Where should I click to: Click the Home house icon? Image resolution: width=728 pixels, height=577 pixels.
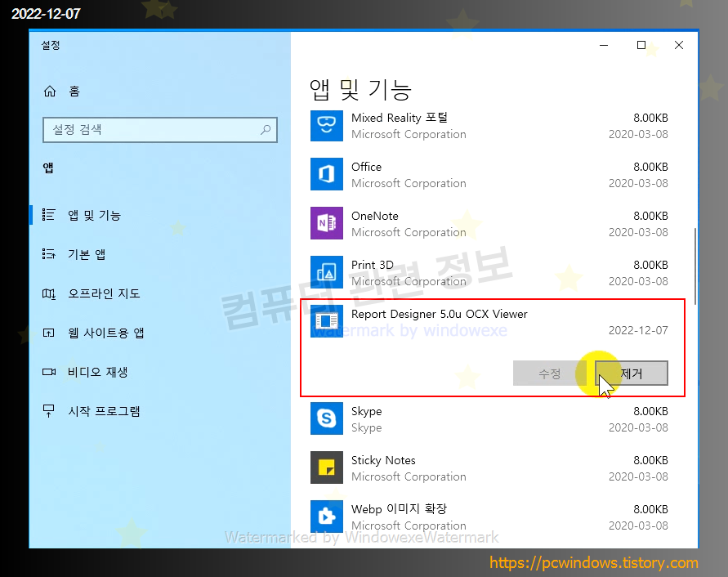50,91
